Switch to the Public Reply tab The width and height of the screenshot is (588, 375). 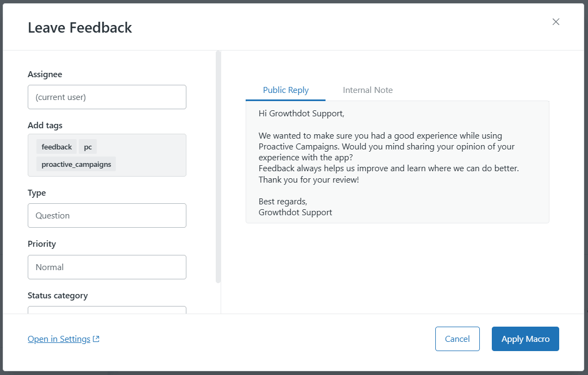click(x=285, y=90)
